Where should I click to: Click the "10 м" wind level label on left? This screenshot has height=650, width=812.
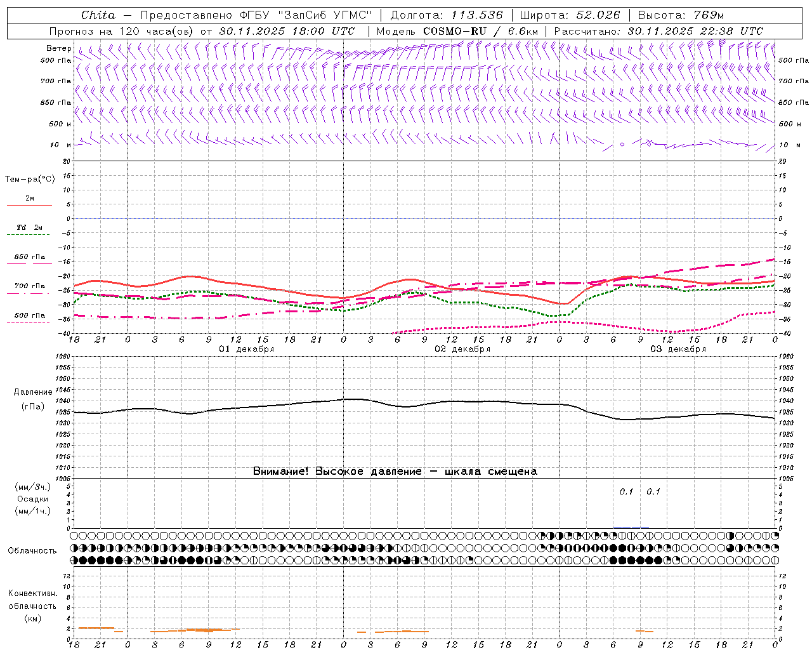tap(60, 145)
